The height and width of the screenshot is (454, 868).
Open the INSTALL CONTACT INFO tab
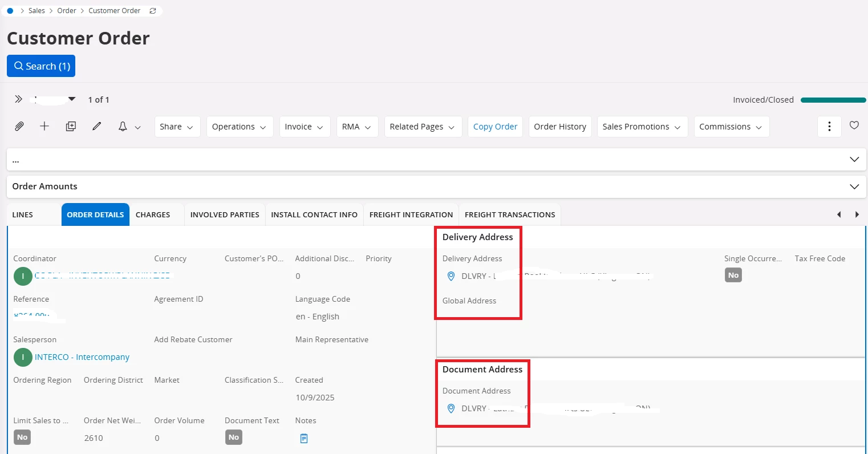click(x=314, y=214)
